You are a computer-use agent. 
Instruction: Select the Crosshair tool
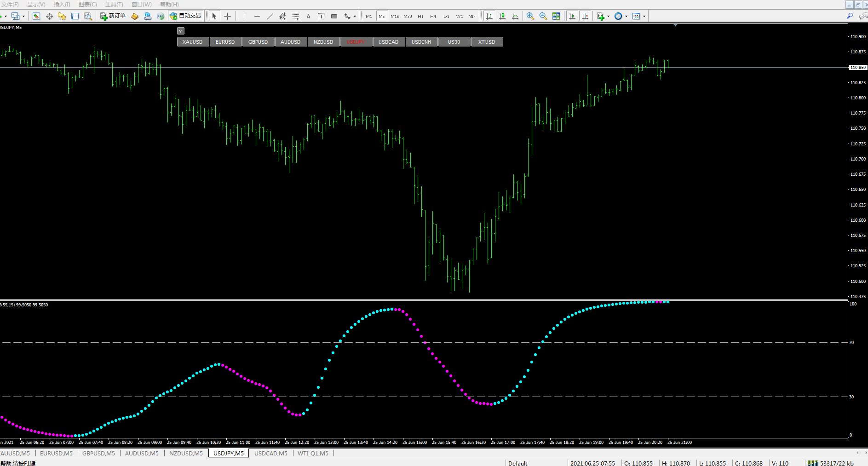point(228,16)
